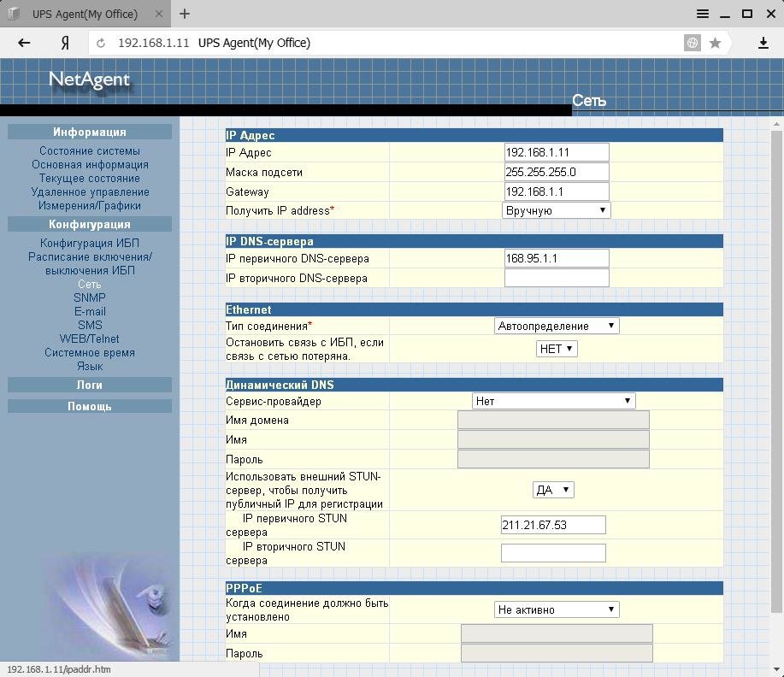Open the Получить IP address dropdown
784x677 pixels.
(556, 210)
